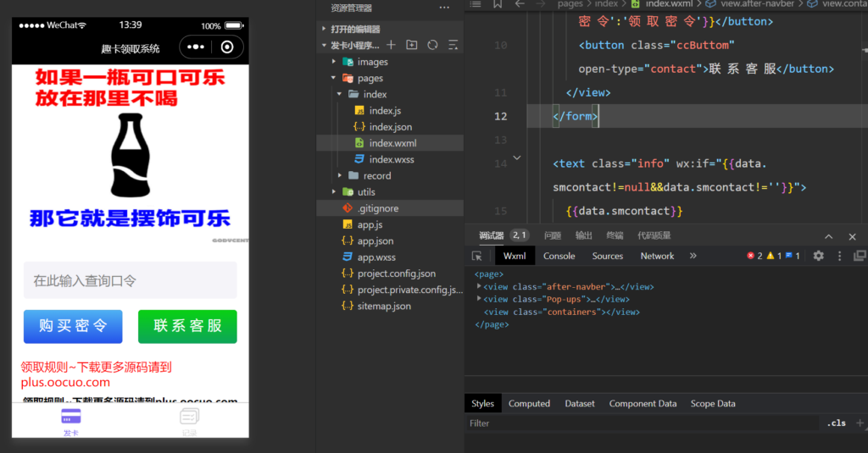This screenshot has height=453, width=868.
Task: Expand the after-navber view node
Action: tap(480, 287)
